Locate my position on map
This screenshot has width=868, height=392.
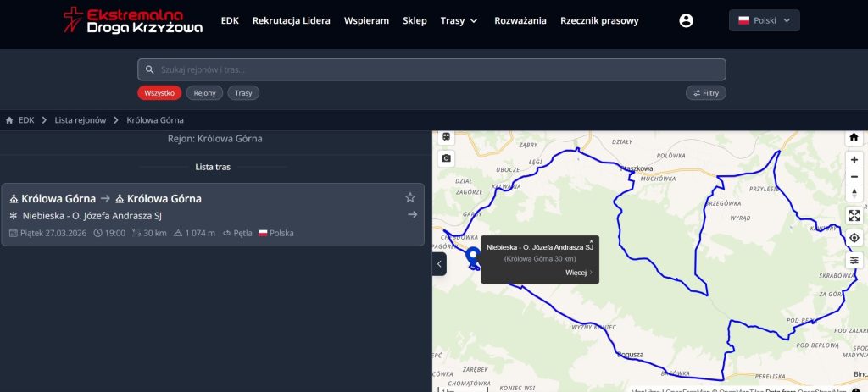pyautogui.click(x=854, y=238)
